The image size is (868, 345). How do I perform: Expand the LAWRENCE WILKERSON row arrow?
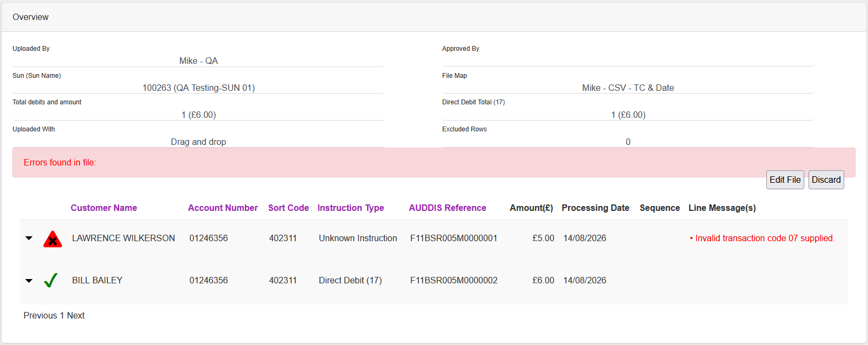tap(29, 238)
